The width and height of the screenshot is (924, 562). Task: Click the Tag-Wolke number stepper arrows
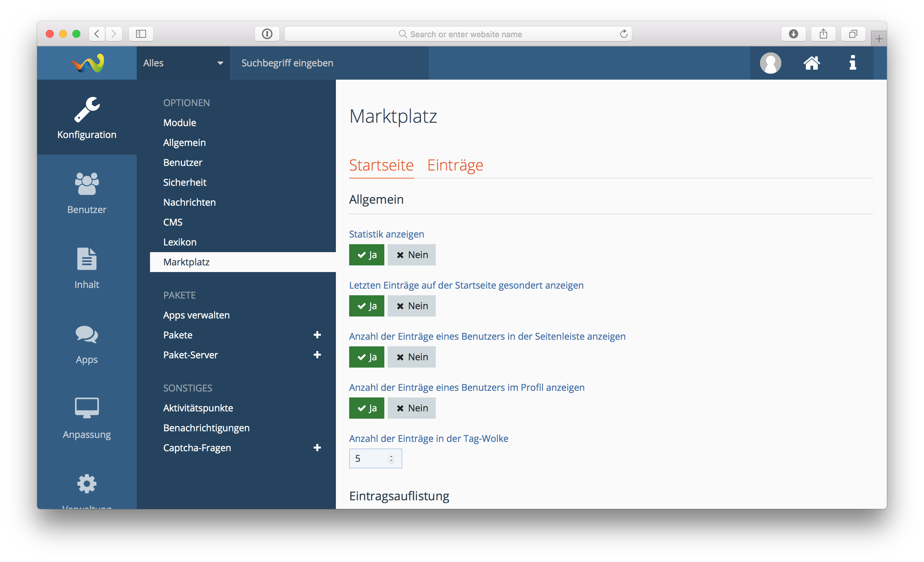tap(391, 458)
